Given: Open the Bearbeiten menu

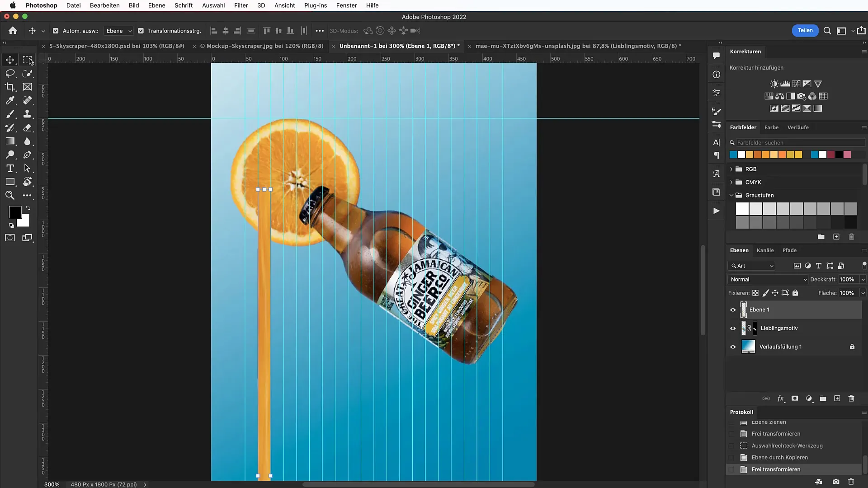Looking at the screenshot, I should (104, 5).
